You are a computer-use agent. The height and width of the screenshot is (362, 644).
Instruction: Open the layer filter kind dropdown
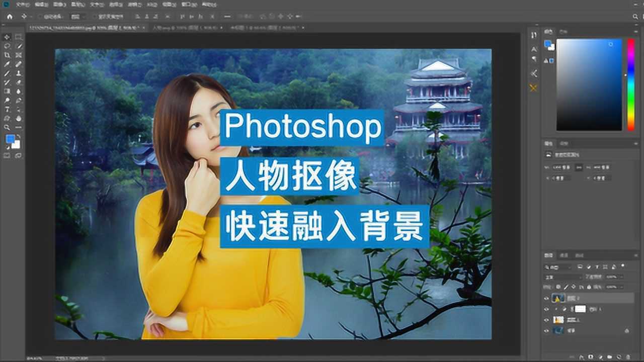point(557,267)
